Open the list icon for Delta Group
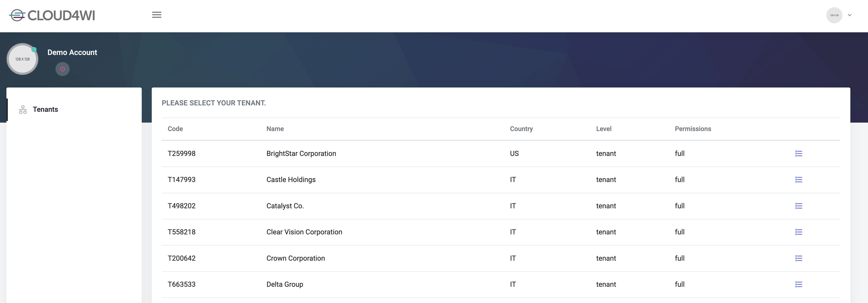This screenshot has height=303, width=868. 799,285
